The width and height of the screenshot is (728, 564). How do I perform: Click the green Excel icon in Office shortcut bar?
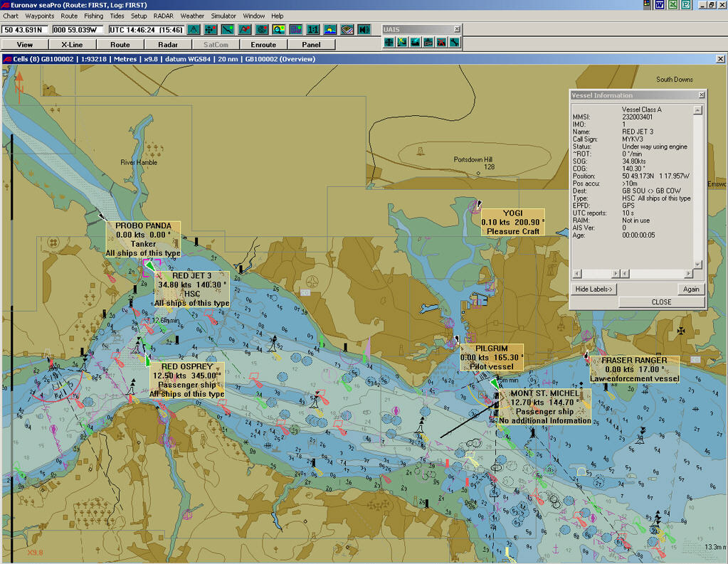[672, 5]
